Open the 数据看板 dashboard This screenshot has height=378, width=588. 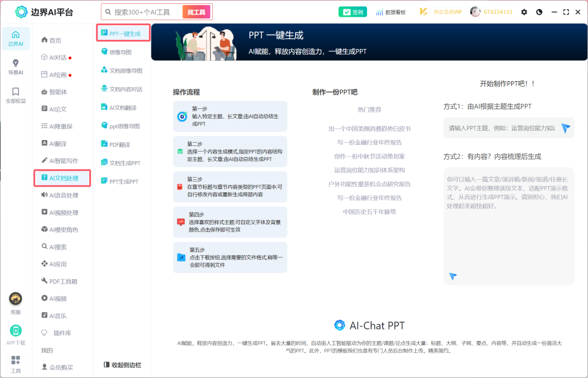(x=390, y=12)
